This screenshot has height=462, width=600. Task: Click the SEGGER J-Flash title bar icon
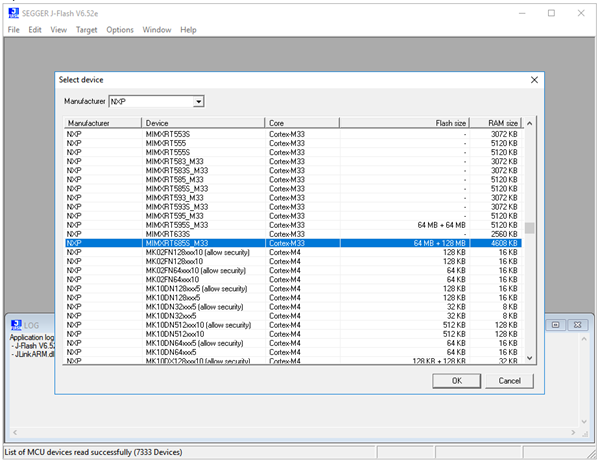13,13
